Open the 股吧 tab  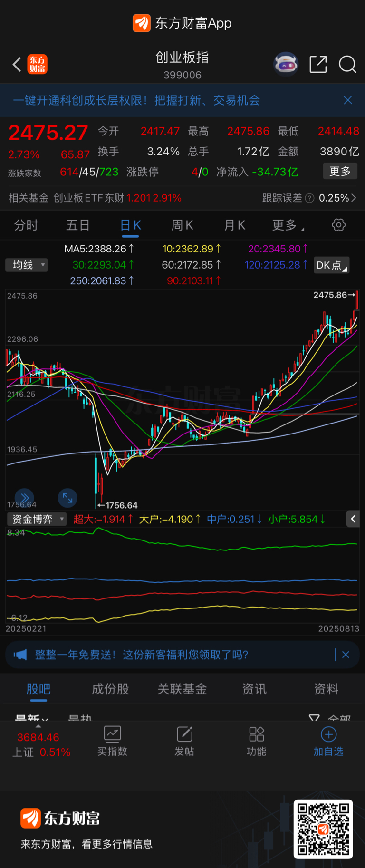(x=38, y=689)
